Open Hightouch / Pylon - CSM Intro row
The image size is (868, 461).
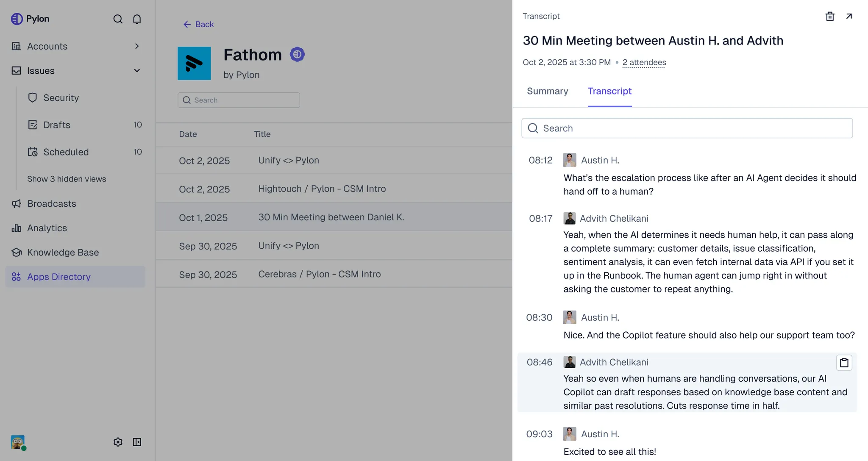tap(322, 189)
